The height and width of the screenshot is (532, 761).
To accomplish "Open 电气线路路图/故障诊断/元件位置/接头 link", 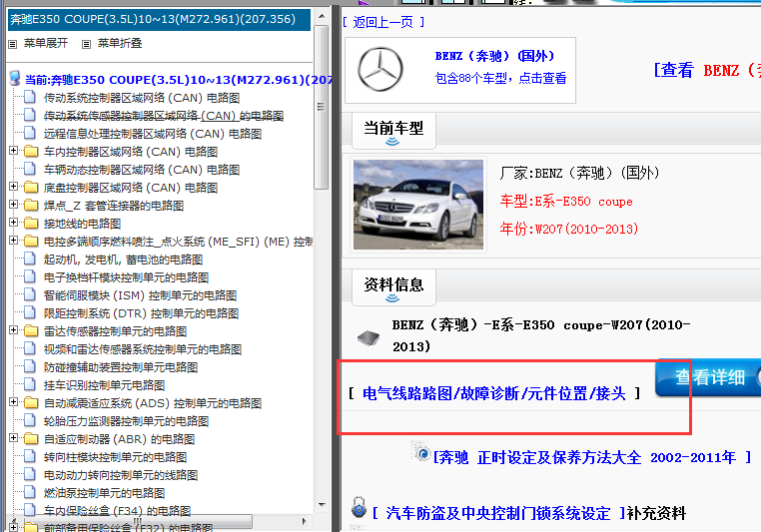I will [x=494, y=393].
